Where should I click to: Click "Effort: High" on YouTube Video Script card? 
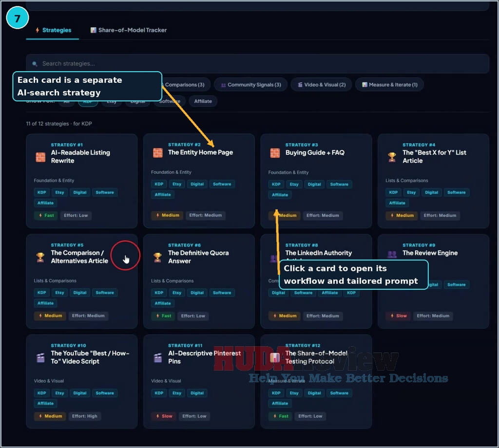(85, 416)
